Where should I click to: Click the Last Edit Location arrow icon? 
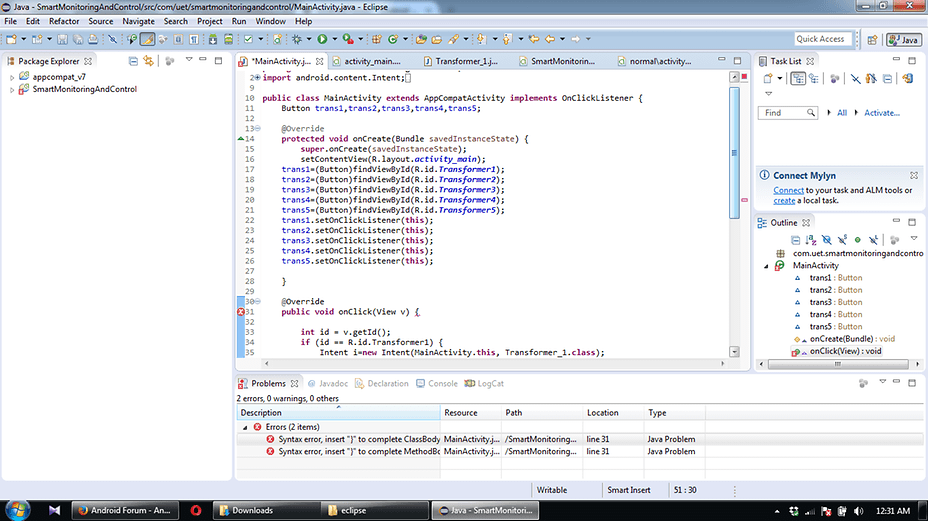pyautogui.click(x=534, y=39)
